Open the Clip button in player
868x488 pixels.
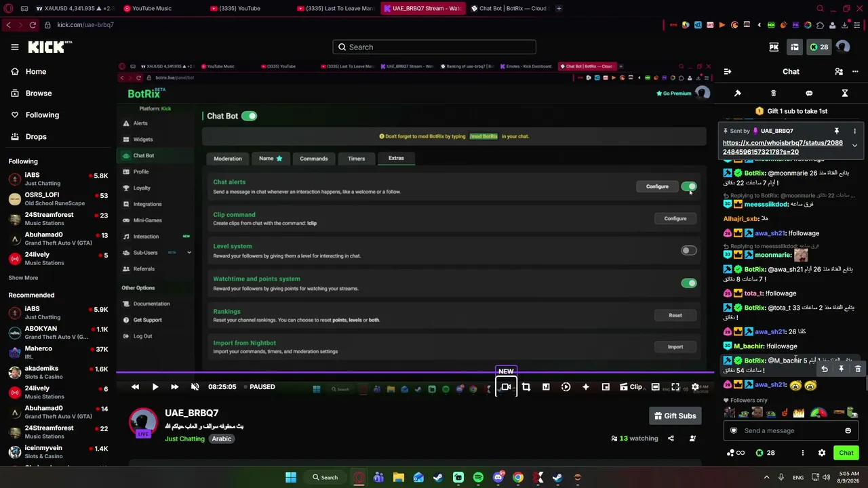click(x=630, y=387)
